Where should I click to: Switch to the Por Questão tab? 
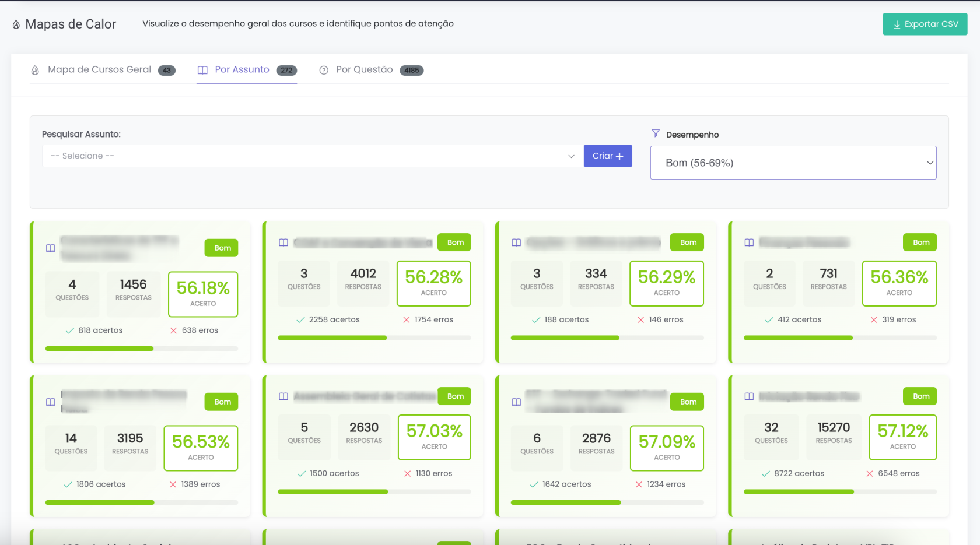[364, 70]
